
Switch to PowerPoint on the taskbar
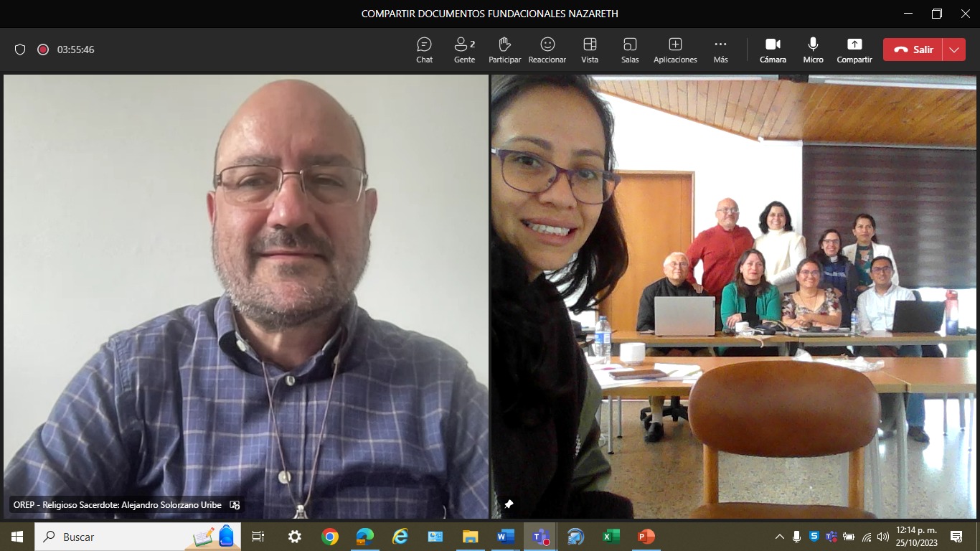coord(646,537)
